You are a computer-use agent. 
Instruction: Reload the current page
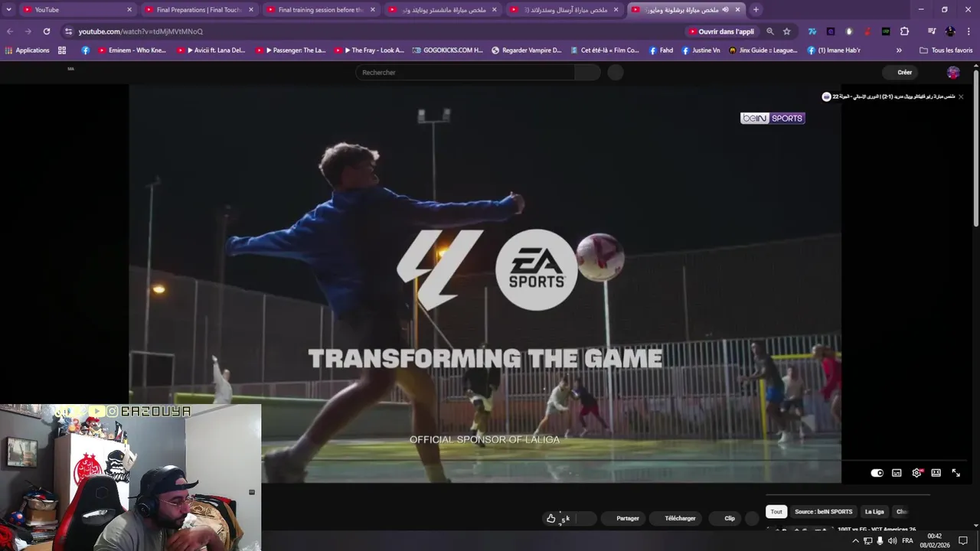[47, 31]
